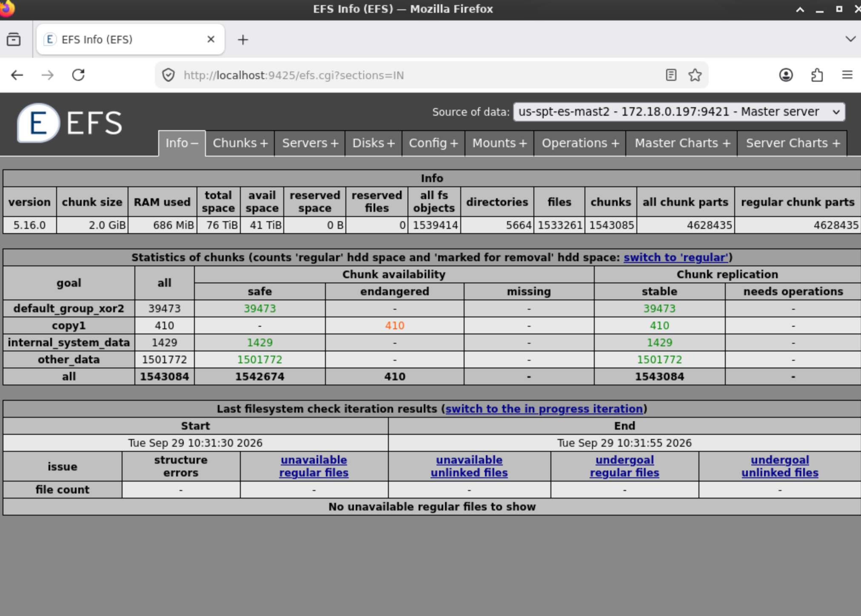Expand the Disks section tab
This screenshot has height=616, width=861.
(373, 143)
